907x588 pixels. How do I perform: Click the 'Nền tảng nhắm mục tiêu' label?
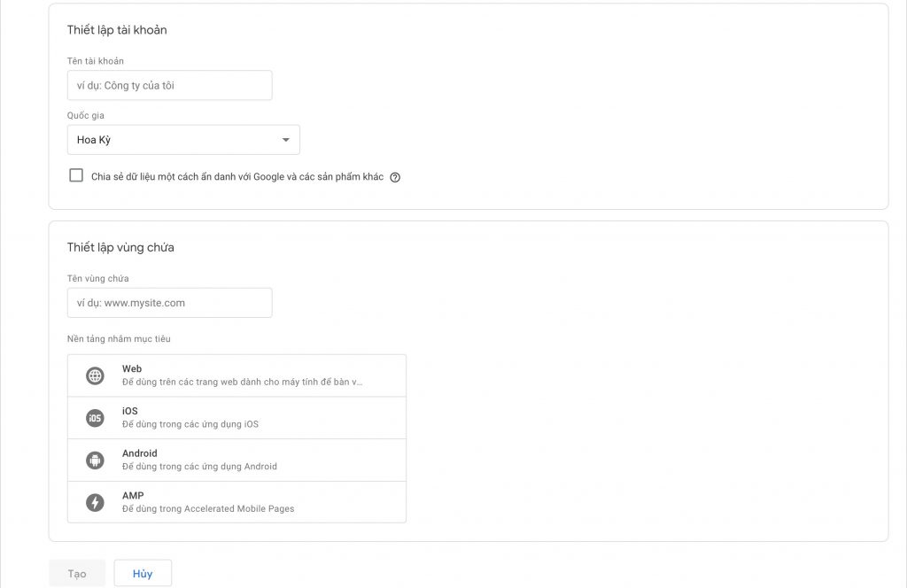[119, 339]
